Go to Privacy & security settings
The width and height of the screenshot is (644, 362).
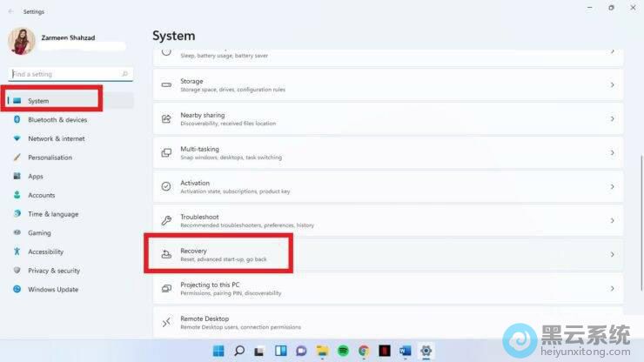[53, 271]
